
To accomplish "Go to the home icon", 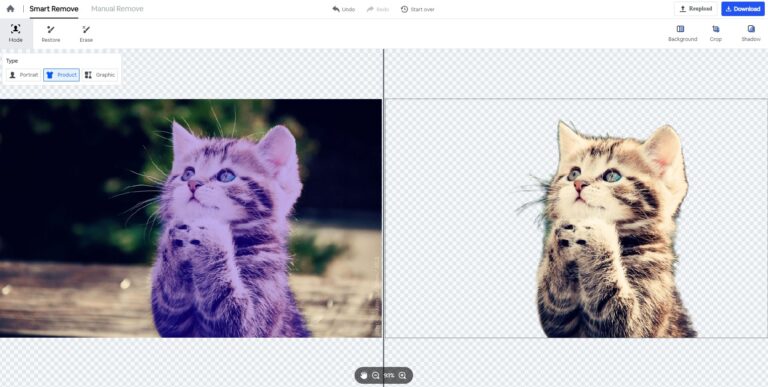I will coord(10,9).
